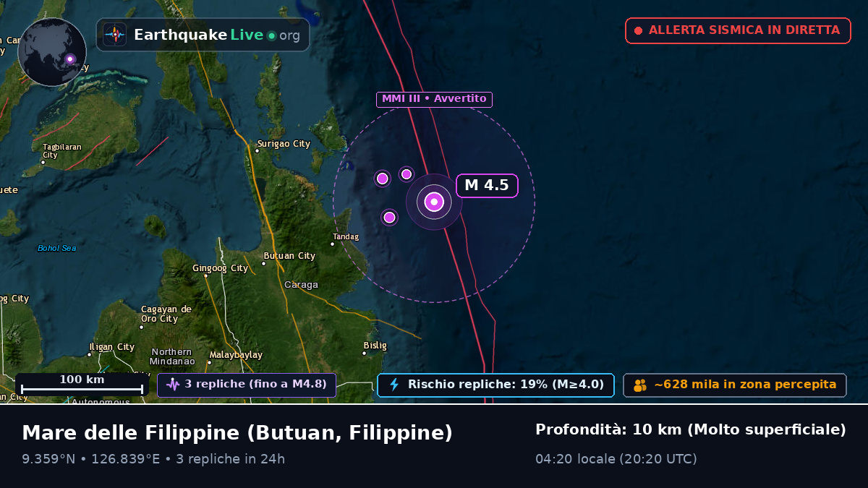Click the "Northern Mindanao" region label
Screen dimensions: 868x488
[172, 356]
